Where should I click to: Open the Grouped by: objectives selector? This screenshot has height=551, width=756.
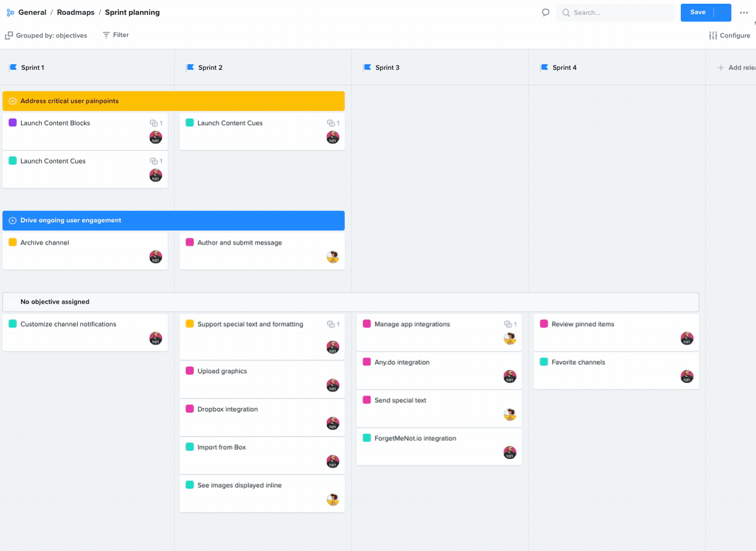(x=46, y=35)
